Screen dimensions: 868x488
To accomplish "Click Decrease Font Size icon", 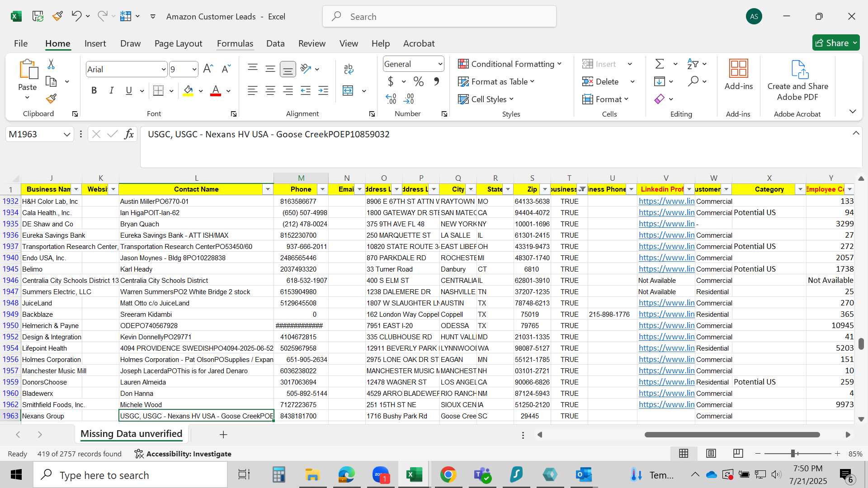I will click(x=226, y=69).
